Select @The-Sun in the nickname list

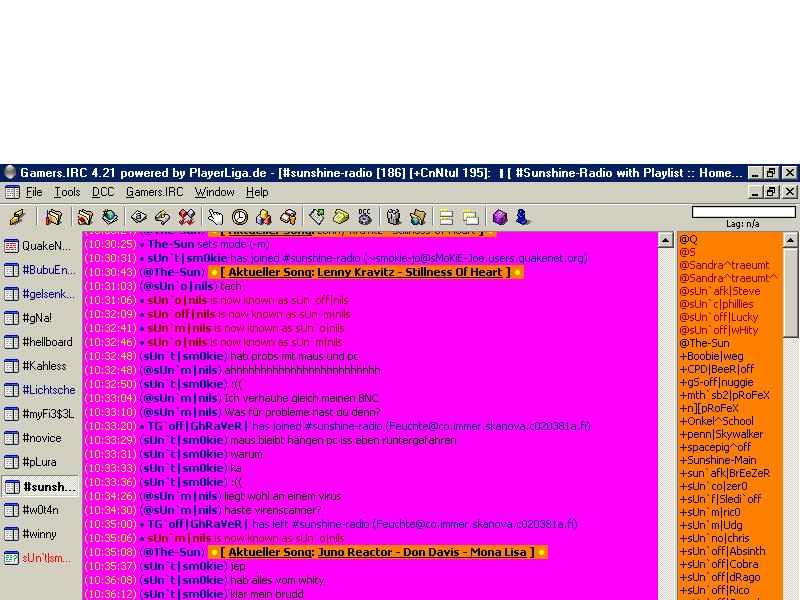(x=705, y=343)
